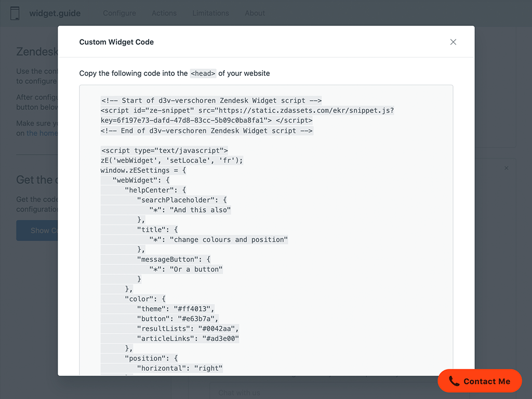Close the Custom Widget Code modal
Screen dimensions: 532x399
coord(453,42)
